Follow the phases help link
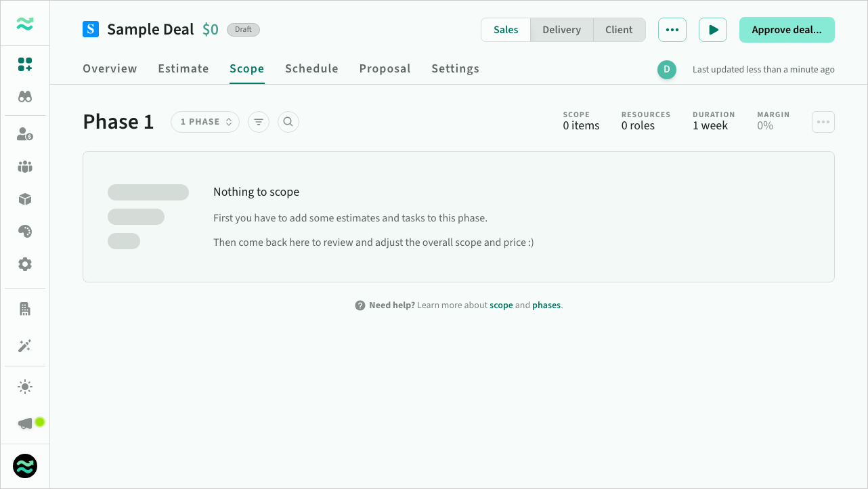 coord(546,305)
